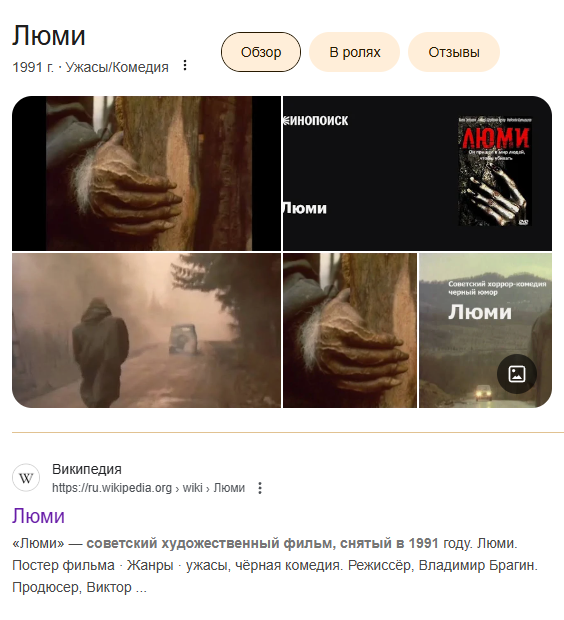Switch to the В ролях tab
This screenshot has width=564, height=620.
(x=354, y=52)
